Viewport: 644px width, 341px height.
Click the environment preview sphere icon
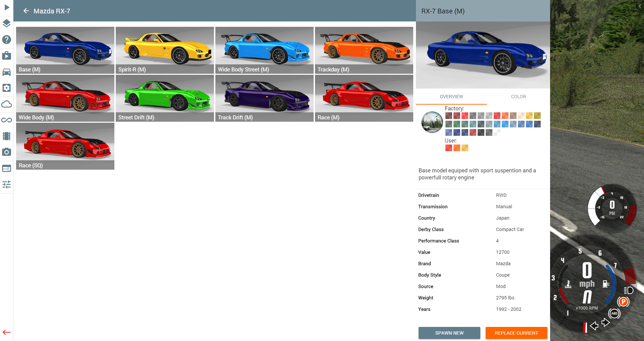click(432, 122)
